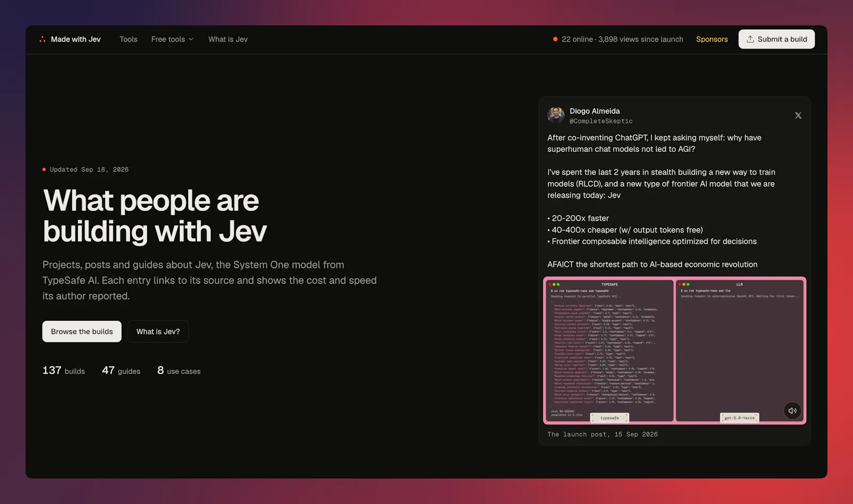Toggle sound on the video preview
853x504 pixels.
(x=792, y=411)
